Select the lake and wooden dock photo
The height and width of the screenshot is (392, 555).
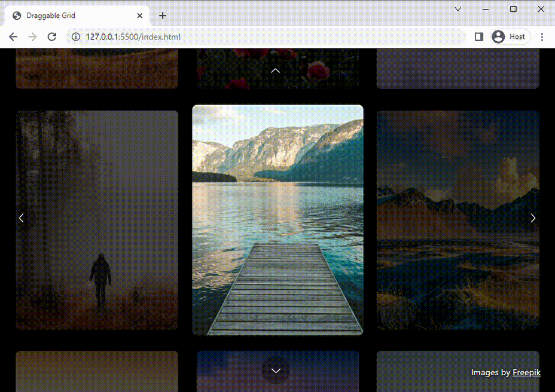point(278,220)
